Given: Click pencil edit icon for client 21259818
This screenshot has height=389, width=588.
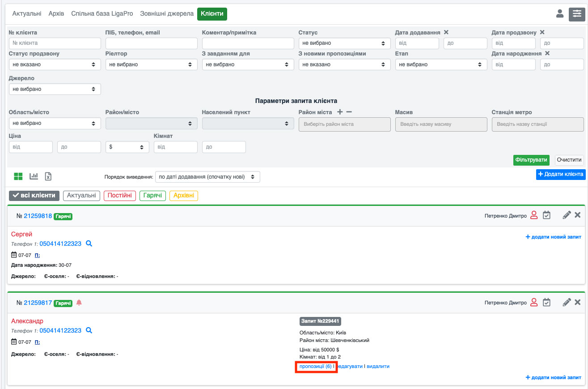Looking at the screenshot, I should [567, 215].
